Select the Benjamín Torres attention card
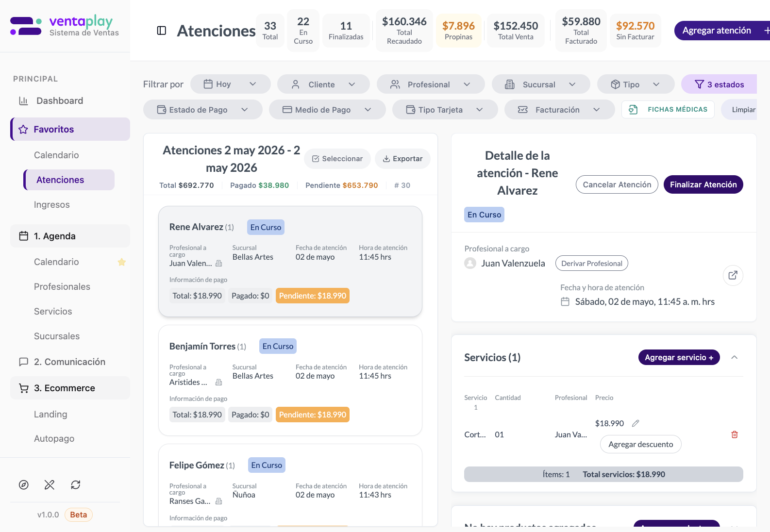Viewport: 770px width, 532px height. 290,380
